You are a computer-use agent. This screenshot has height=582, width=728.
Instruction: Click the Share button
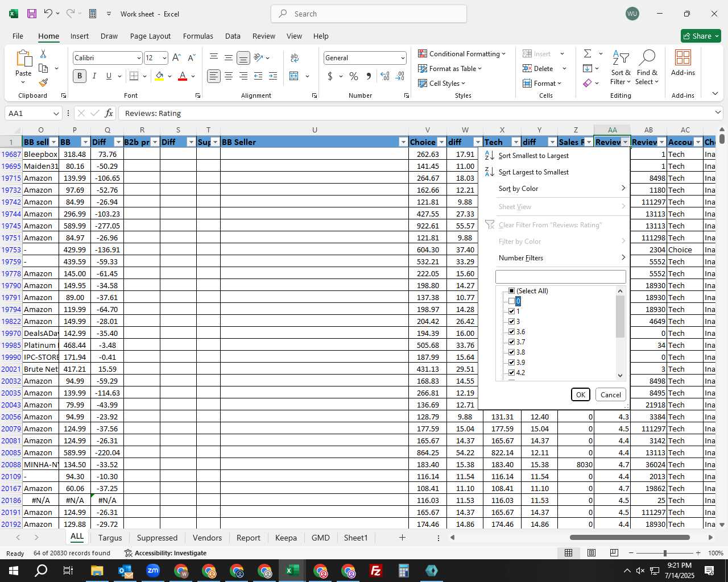coord(701,36)
